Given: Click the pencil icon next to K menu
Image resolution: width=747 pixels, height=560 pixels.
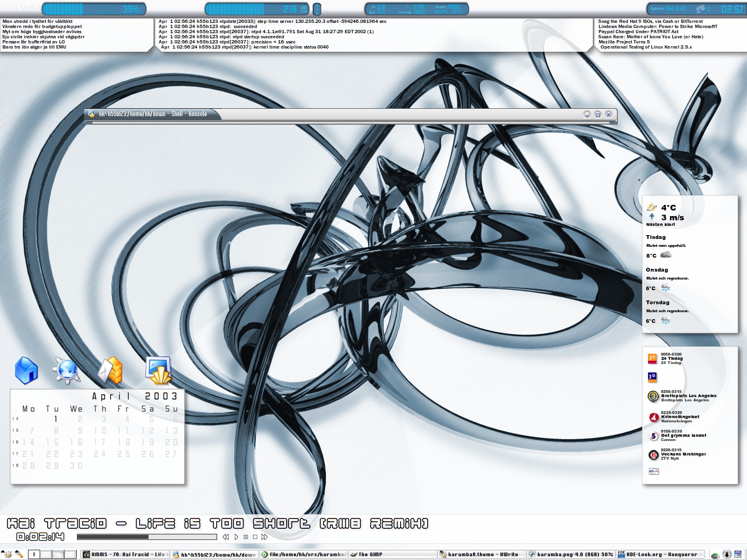Looking at the screenshot, I should tap(19, 554).
